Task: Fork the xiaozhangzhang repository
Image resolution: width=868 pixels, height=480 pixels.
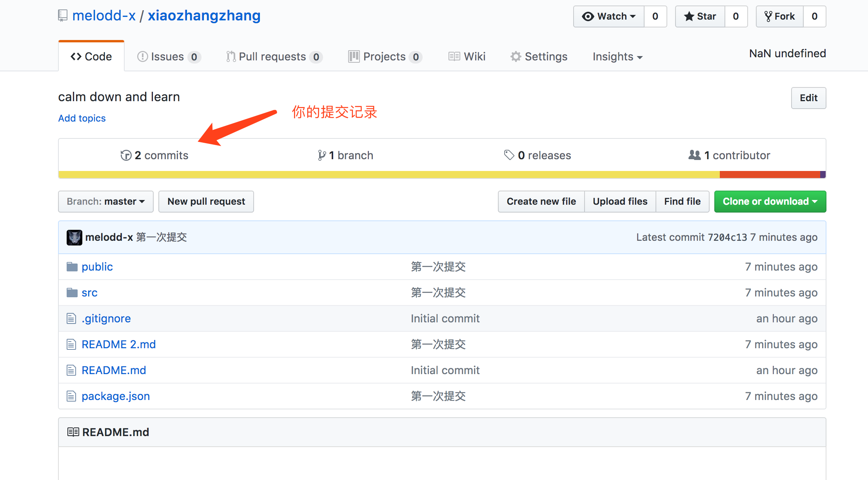Action: pos(780,16)
